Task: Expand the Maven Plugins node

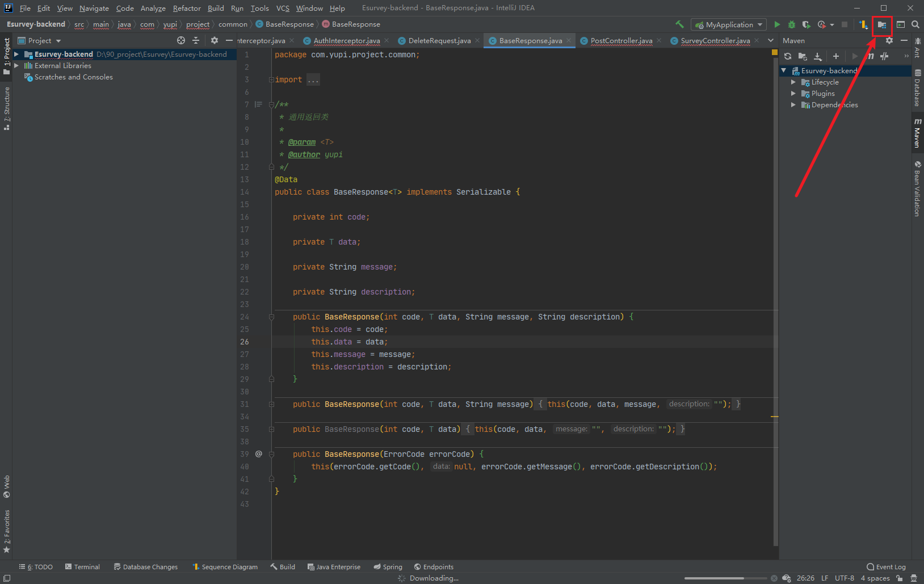Action: click(793, 94)
